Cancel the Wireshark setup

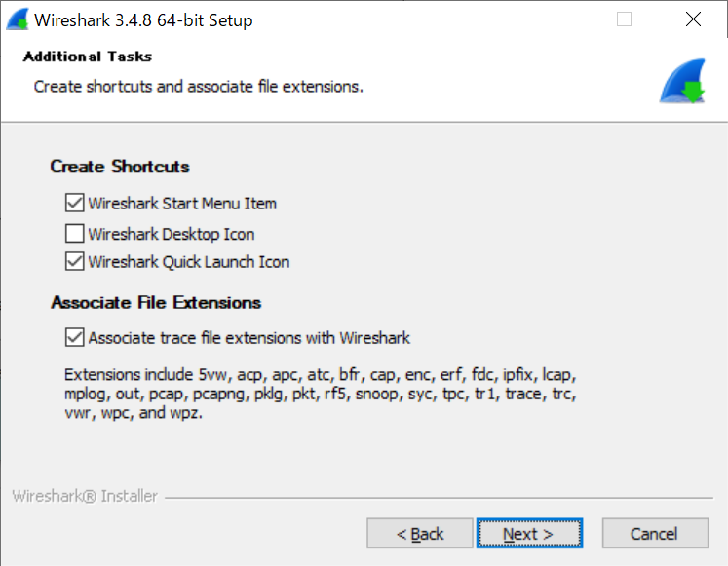click(x=655, y=534)
